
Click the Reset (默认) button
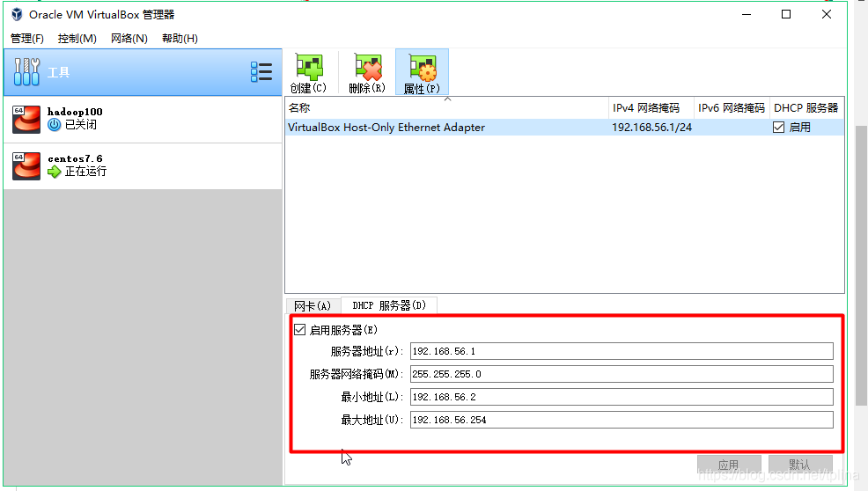800,465
